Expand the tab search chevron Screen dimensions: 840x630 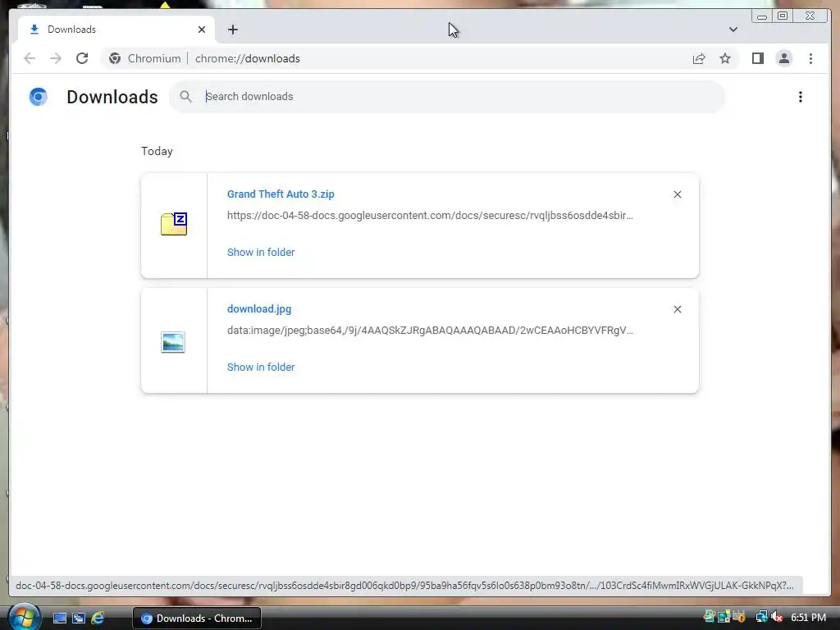tap(733, 30)
